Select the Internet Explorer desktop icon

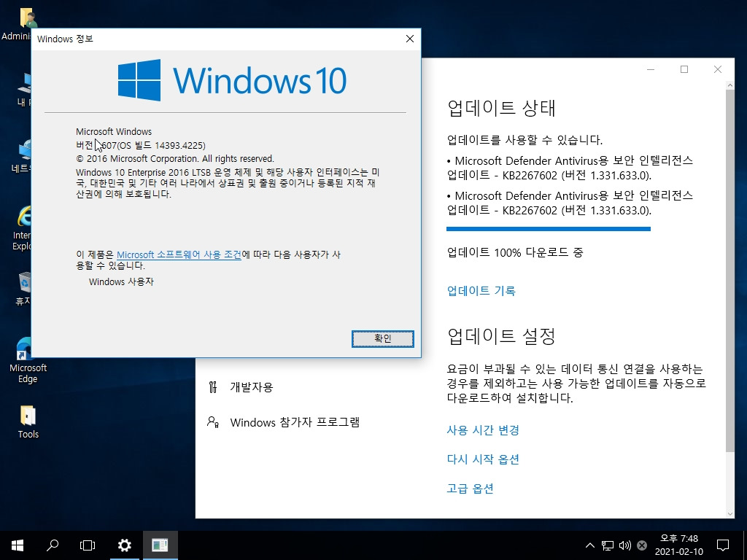23,227
